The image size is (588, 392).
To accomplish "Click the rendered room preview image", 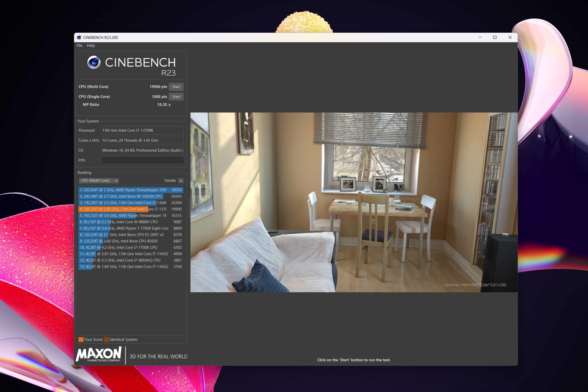I will coord(354,202).
